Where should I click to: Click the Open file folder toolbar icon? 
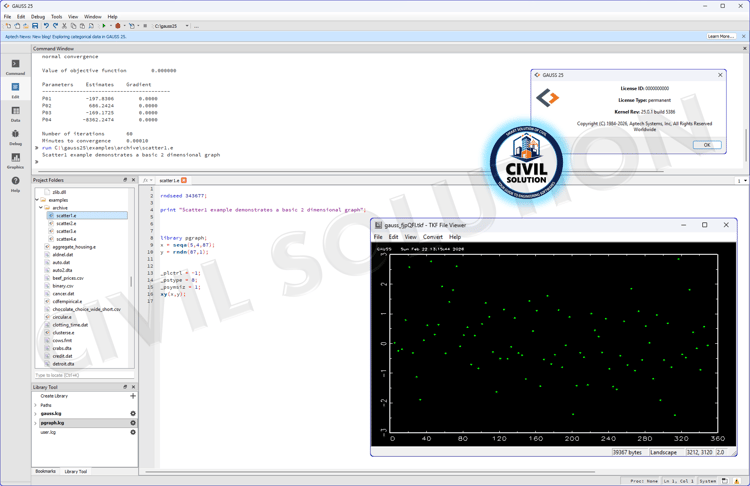point(26,26)
